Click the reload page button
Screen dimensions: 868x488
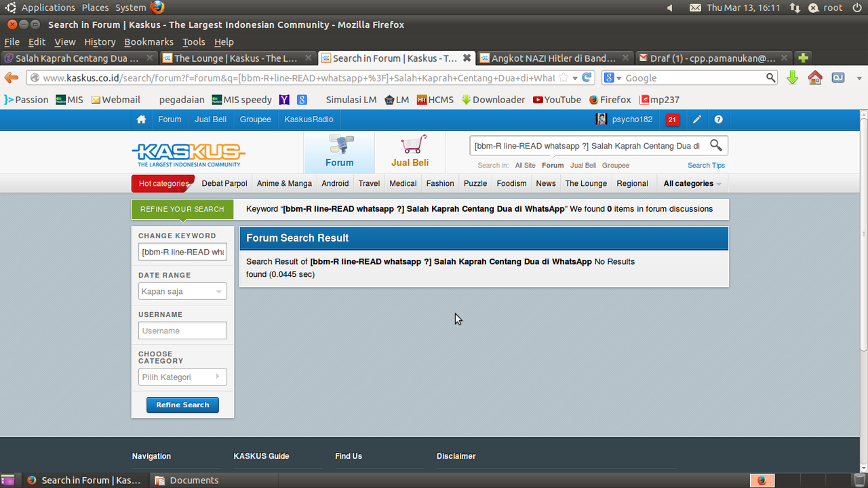tap(587, 77)
